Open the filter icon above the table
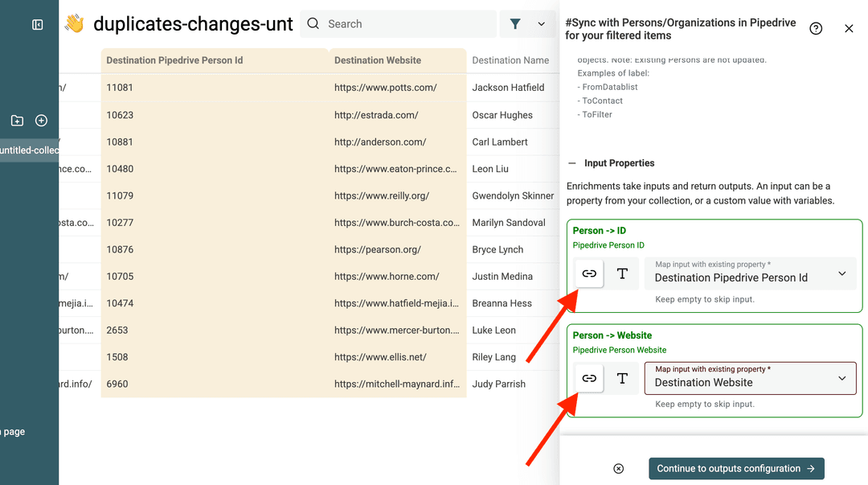 pyautogui.click(x=515, y=24)
